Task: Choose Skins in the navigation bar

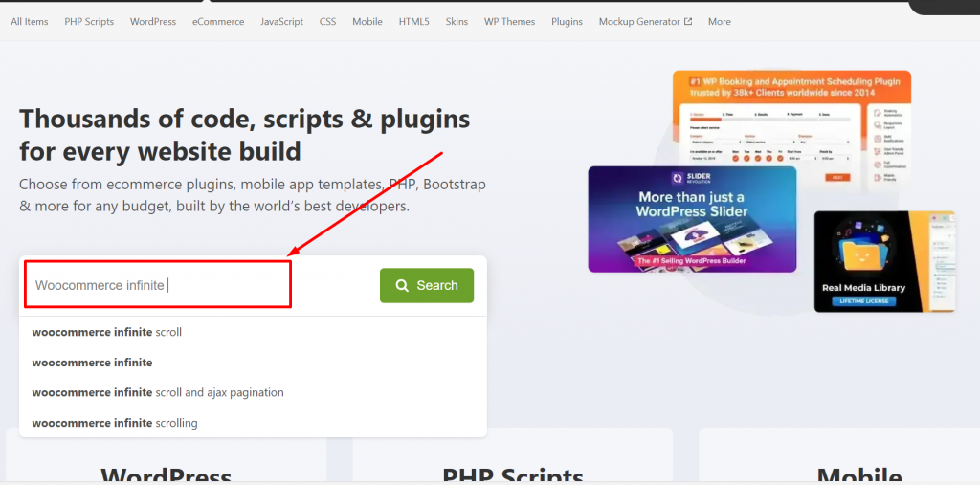Action: click(x=457, y=21)
